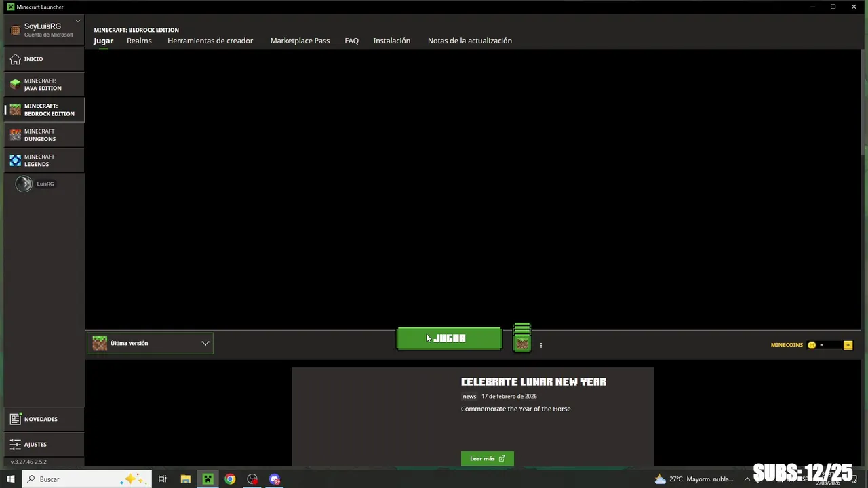Screen dimensions: 868x488
Task: Click the vertical scrollbar of the page
Action: point(864,102)
